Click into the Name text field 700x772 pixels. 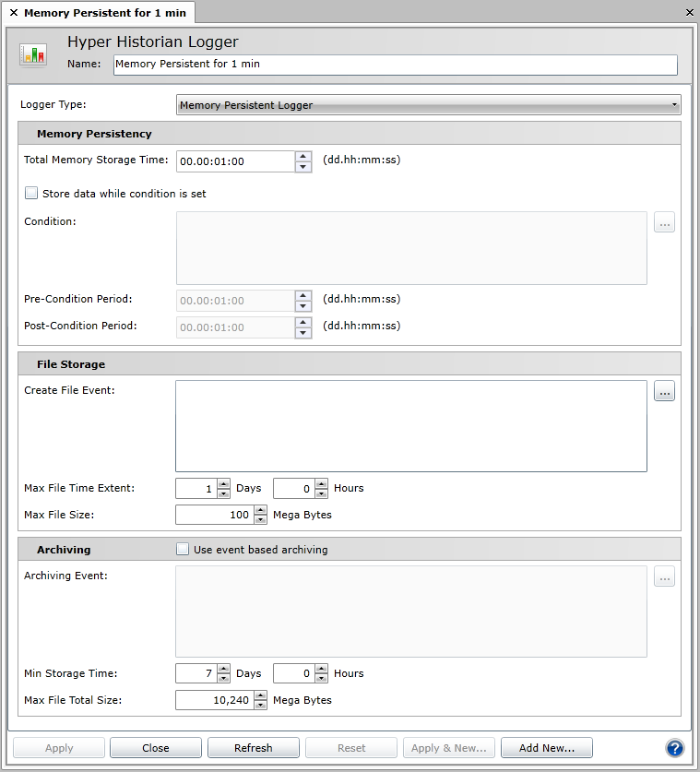395,65
